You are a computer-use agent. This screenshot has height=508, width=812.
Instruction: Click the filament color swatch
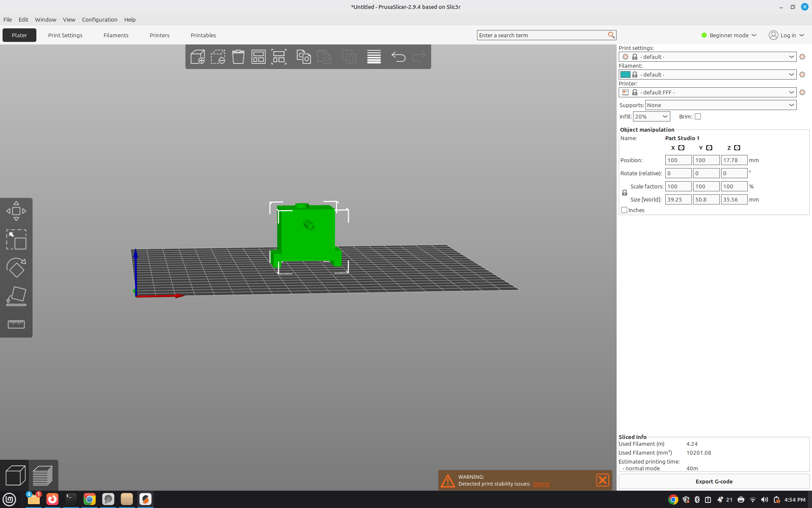click(x=625, y=75)
